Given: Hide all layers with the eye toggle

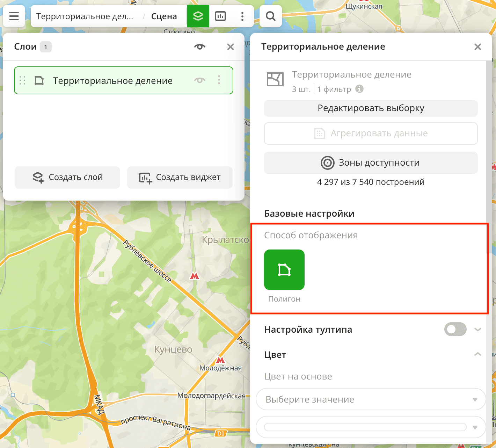Looking at the screenshot, I should (199, 46).
